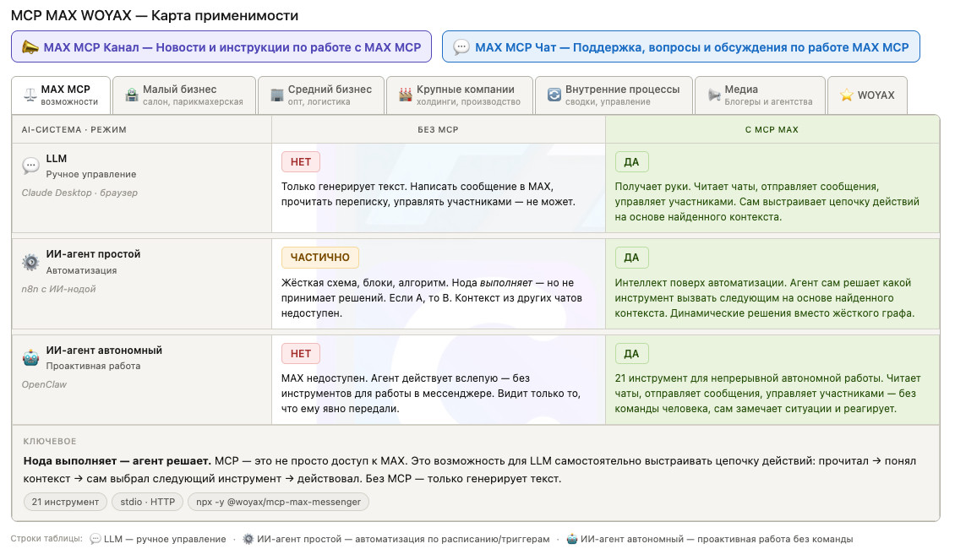This screenshot has height=560, width=955.
Task: Click the AI-СИСТЕМА · РЕЖИМ header
Action: click(x=74, y=129)
